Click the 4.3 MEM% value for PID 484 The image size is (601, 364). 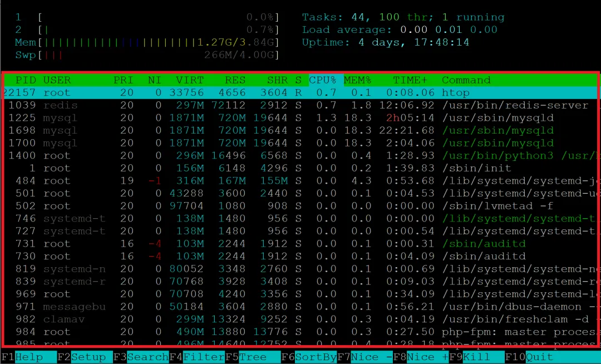(x=361, y=181)
